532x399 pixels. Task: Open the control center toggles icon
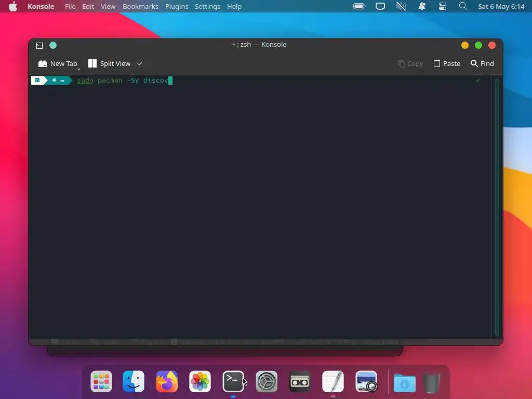tap(443, 6)
